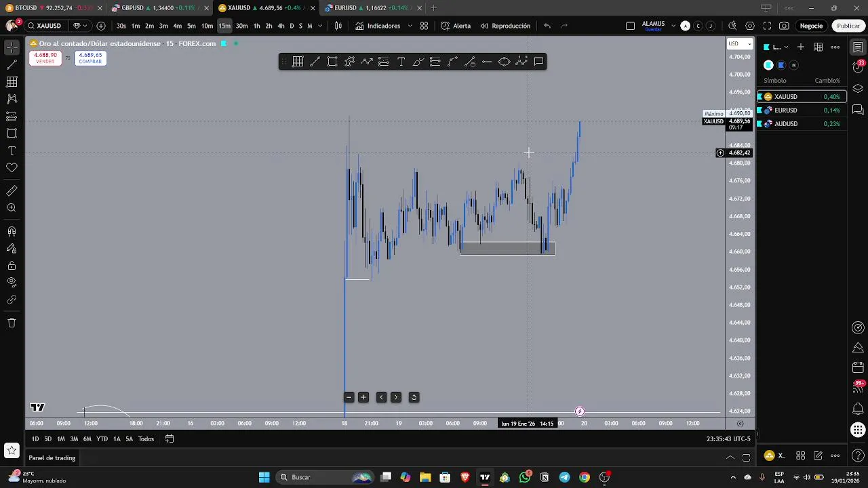Select the callout comment tool in floating toolbar
This screenshot has height=488, width=868.
tap(538, 62)
